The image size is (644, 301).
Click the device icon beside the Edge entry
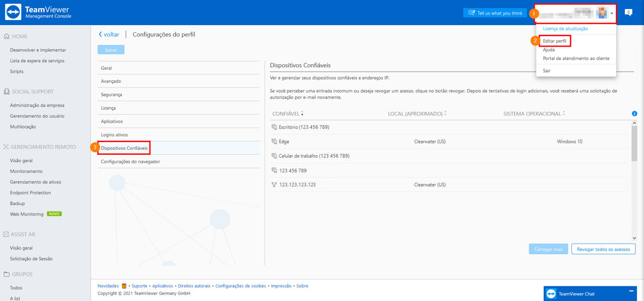pyautogui.click(x=274, y=142)
